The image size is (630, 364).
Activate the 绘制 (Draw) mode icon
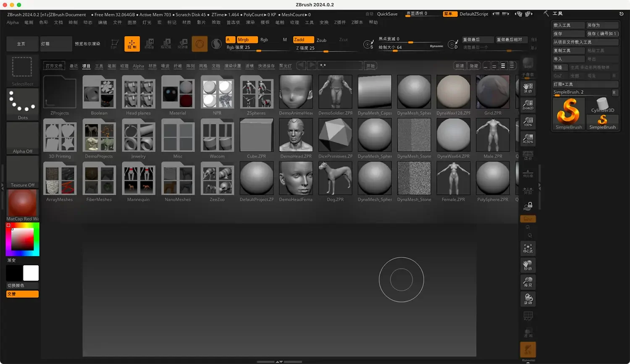click(132, 44)
